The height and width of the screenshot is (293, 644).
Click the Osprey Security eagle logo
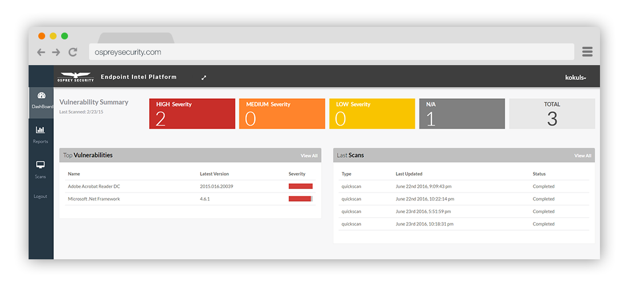click(75, 77)
